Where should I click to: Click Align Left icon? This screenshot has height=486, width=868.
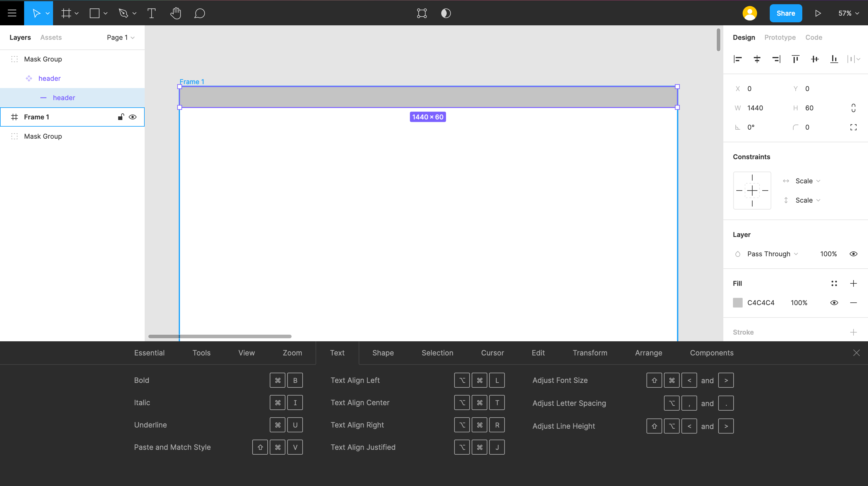coord(737,59)
